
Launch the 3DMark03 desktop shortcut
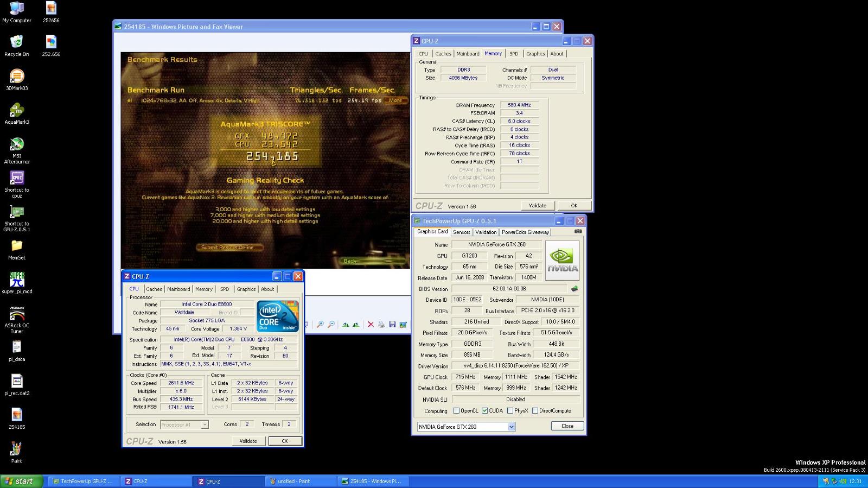(17, 80)
